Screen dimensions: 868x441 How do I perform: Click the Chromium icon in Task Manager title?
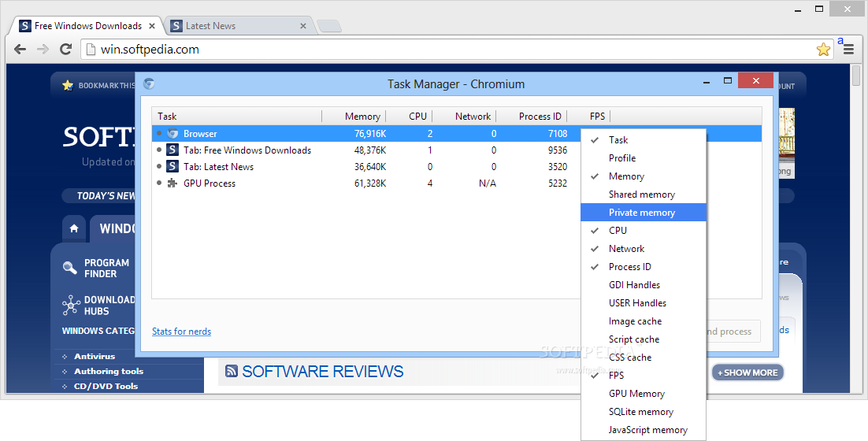(x=149, y=83)
